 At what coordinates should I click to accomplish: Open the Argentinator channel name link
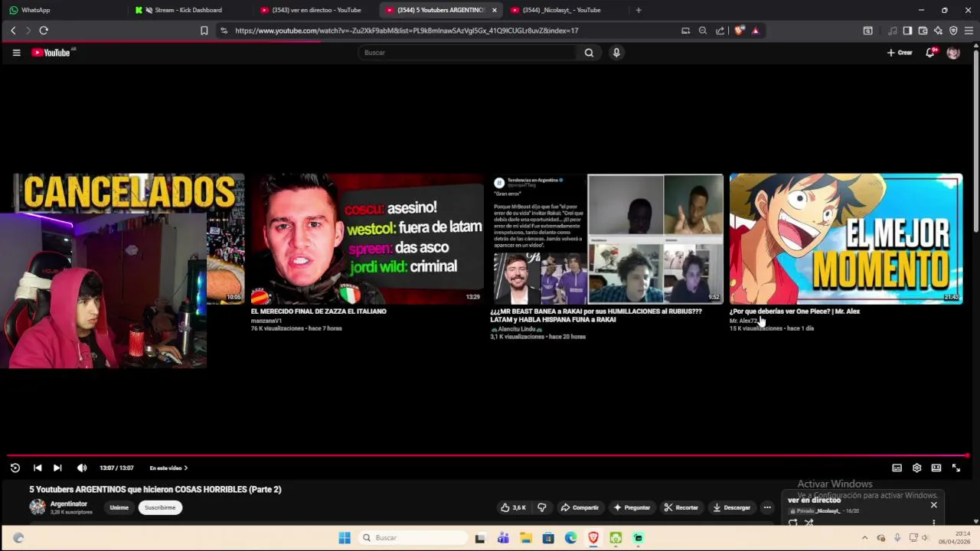(x=69, y=504)
